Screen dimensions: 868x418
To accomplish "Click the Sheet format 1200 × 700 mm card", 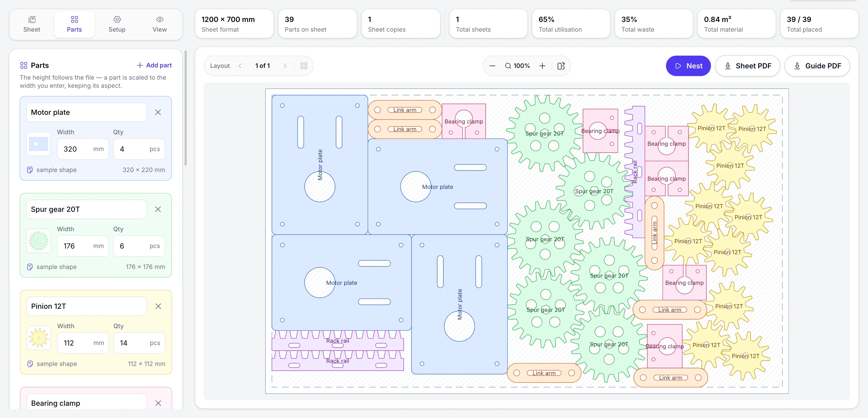I will pyautogui.click(x=234, y=24).
